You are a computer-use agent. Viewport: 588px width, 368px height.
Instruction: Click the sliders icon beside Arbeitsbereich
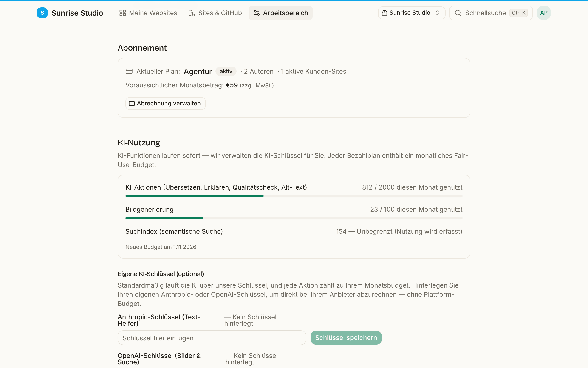[x=257, y=13]
